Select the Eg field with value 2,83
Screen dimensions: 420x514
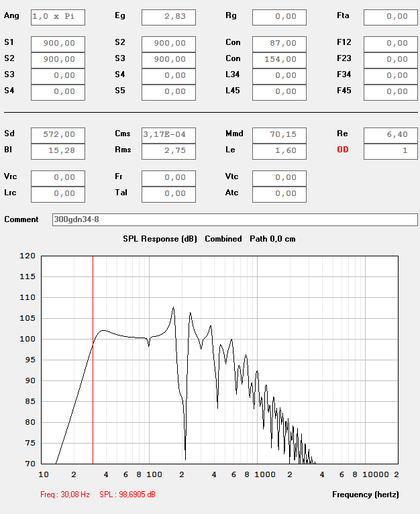168,17
